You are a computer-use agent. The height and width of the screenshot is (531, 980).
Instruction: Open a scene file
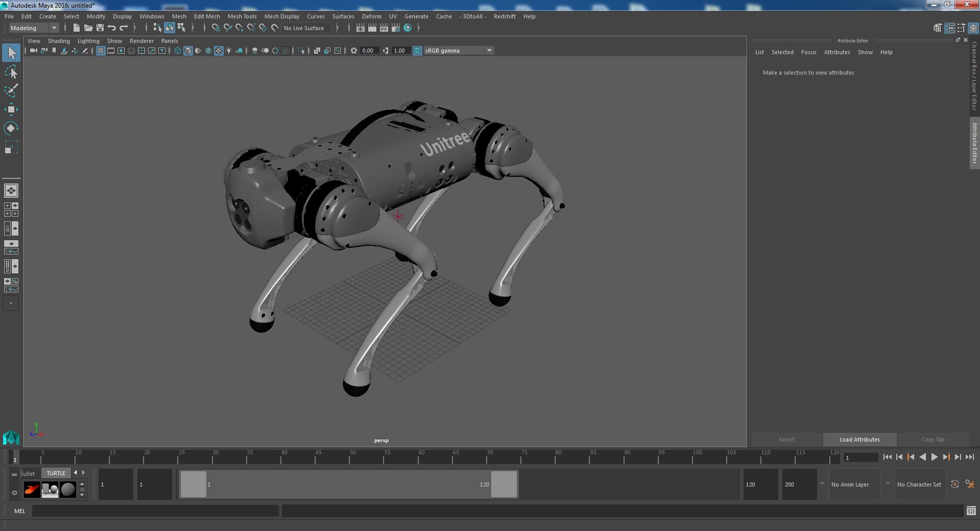click(88, 28)
